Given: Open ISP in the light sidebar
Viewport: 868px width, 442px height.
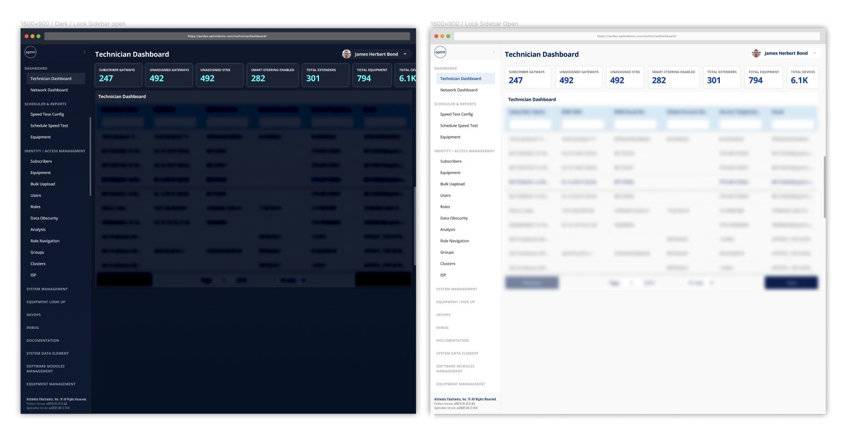Looking at the screenshot, I should click(x=443, y=275).
